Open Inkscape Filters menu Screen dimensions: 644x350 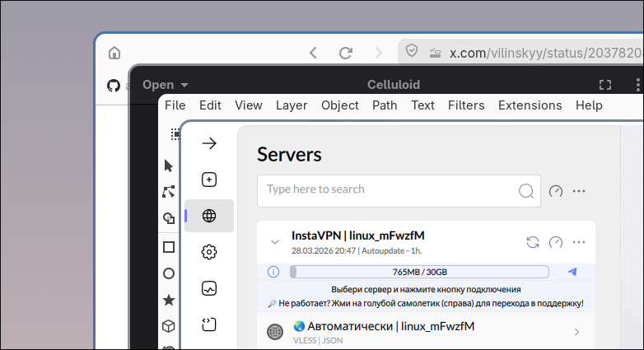point(466,105)
